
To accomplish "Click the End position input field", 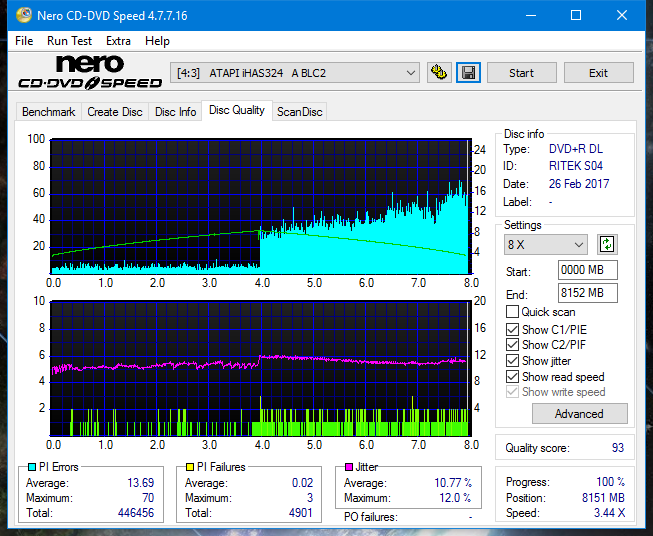I will [588, 293].
